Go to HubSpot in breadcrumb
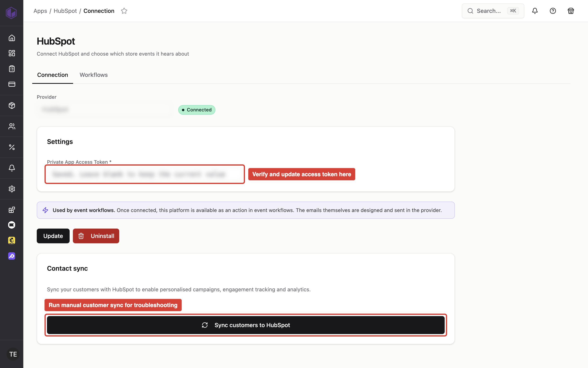Viewport: 588px width, 368px height. point(65,11)
